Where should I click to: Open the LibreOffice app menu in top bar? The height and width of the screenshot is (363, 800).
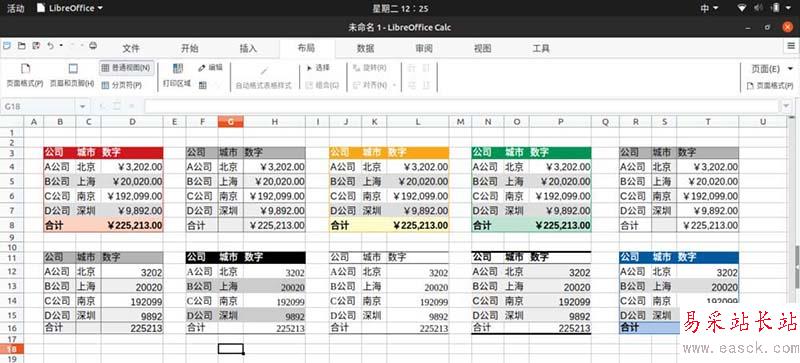tap(69, 8)
